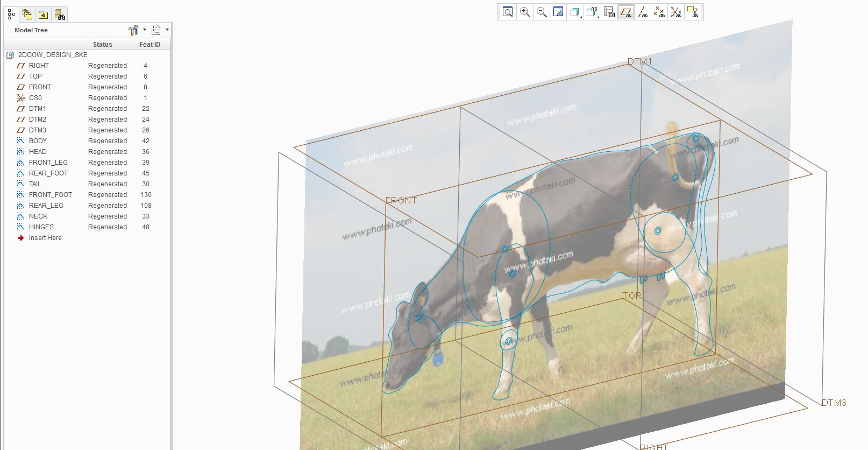This screenshot has width=868, height=450.
Task: Toggle coordinate system display
Action: pyautogui.click(x=676, y=12)
